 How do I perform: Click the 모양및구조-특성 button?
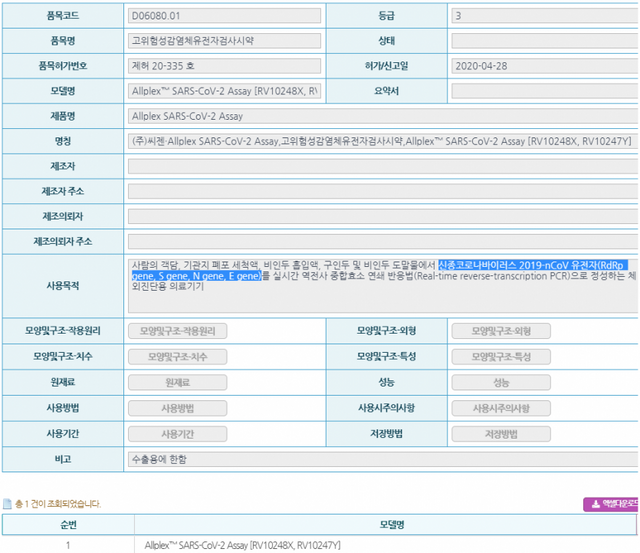tap(501, 356)
